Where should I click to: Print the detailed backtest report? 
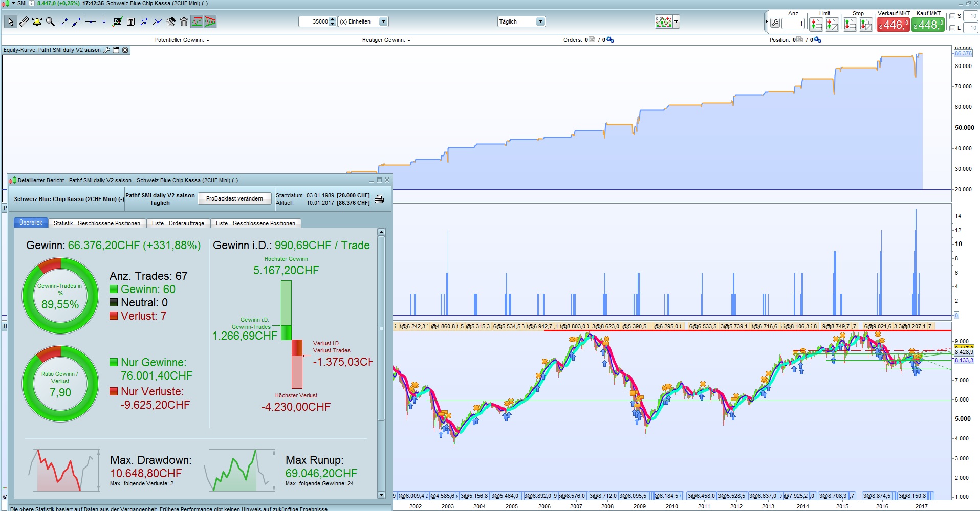[x=379, y=199]
